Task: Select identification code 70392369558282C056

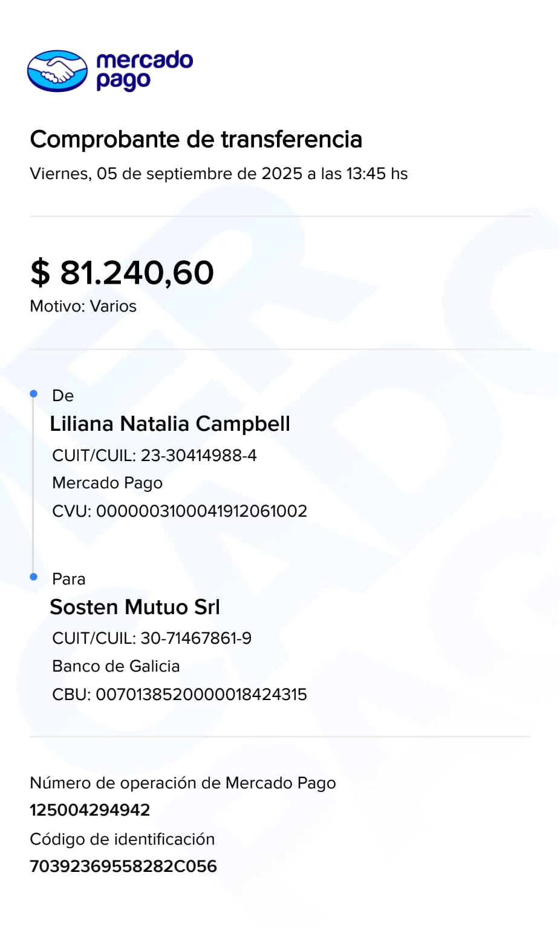Action: click(123, 866)
